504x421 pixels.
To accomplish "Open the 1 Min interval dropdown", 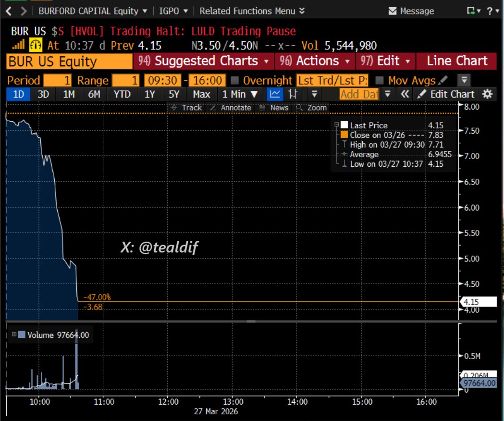I will tap(240, 94).
